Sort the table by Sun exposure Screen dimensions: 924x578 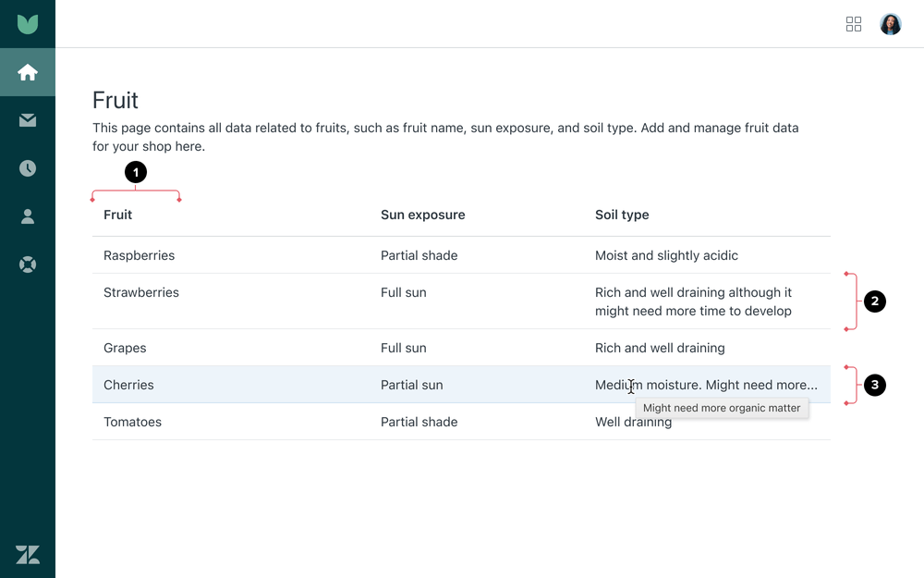(x=422, y=215)
